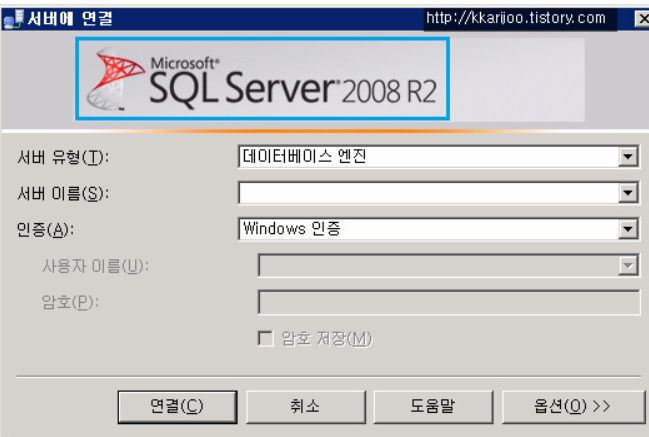Click the server connection title bar icon

coord(13,19)
